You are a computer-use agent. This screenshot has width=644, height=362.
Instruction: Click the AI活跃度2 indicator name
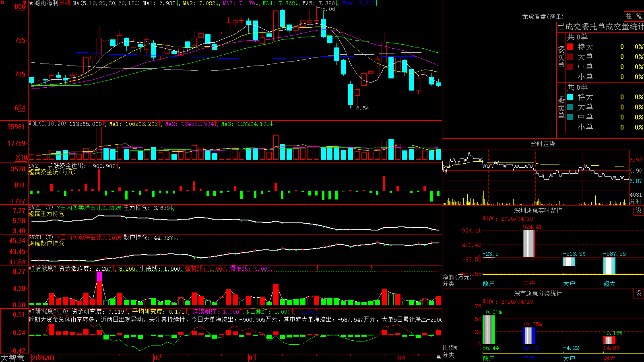43,268
